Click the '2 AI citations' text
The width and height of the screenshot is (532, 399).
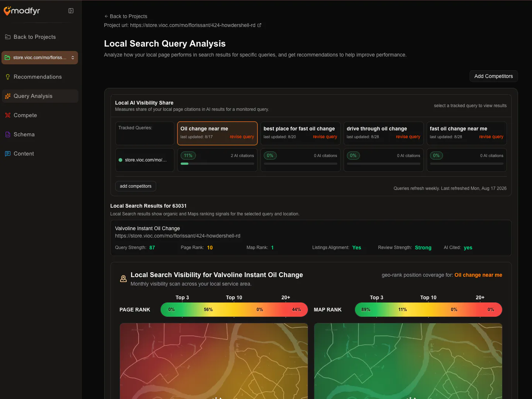[x=242, y=156]
